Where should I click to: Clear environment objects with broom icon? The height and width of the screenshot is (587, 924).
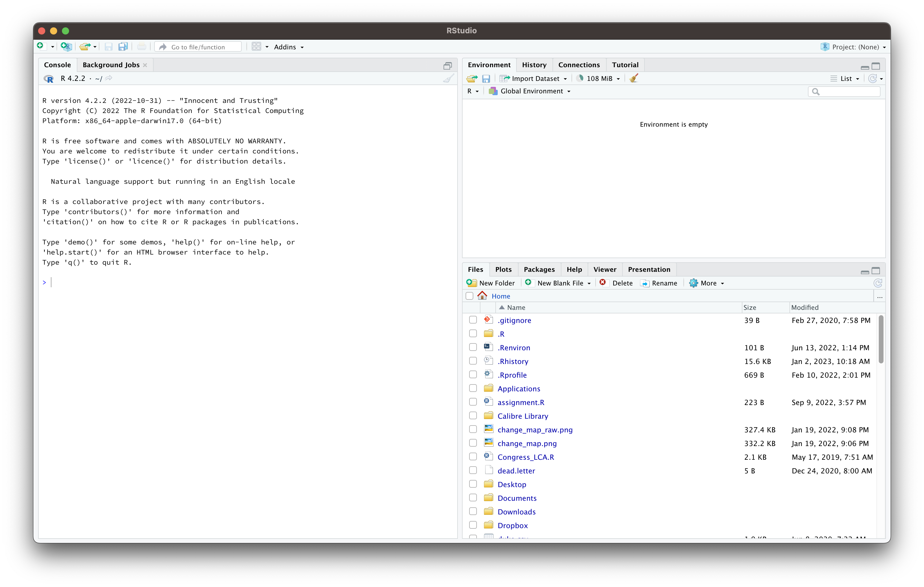click(x=633, y=78)
